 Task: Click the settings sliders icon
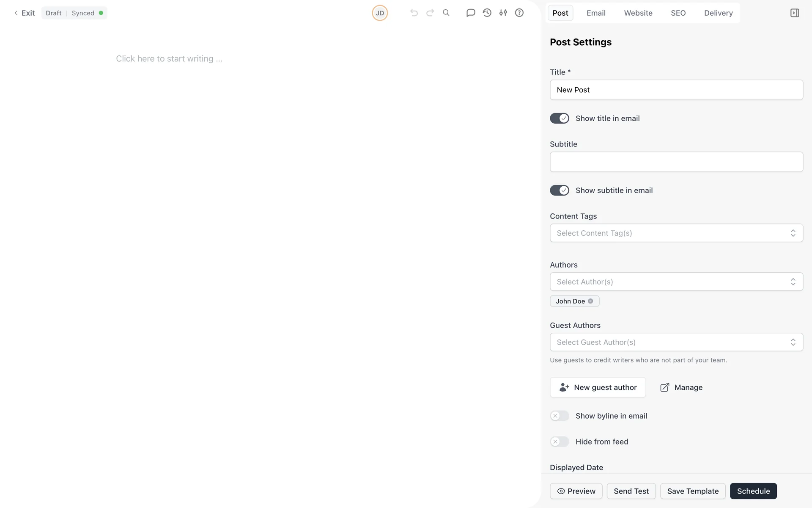(503, 13)
